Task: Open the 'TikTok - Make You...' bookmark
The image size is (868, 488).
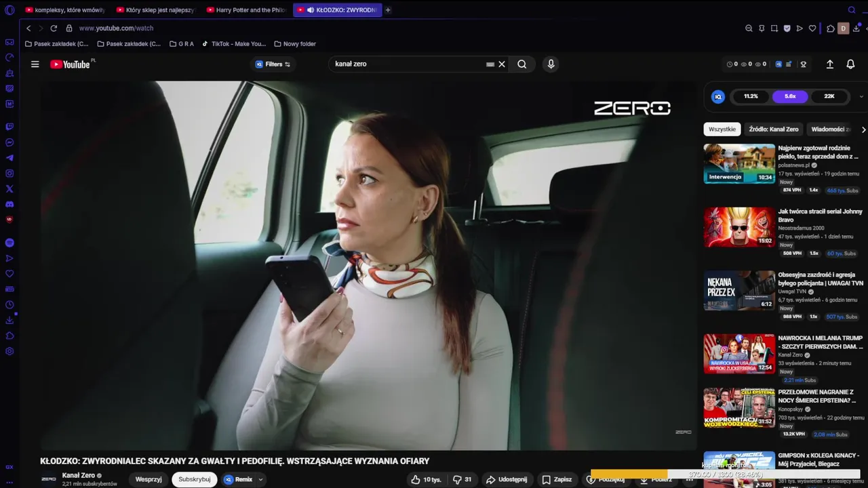Action: click(234, 44)
